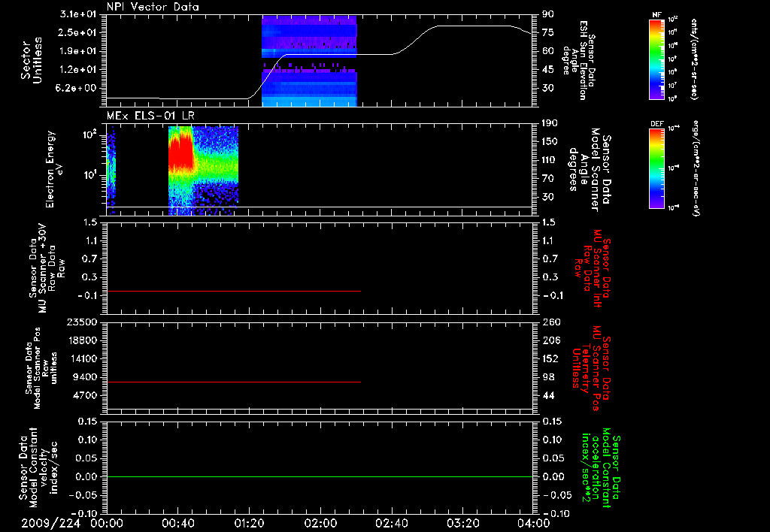The width and height of the screenshot is (770, 532).
Task: Click the red "MU Scanner Init Raw Data" label
Action: pos(593,268)
